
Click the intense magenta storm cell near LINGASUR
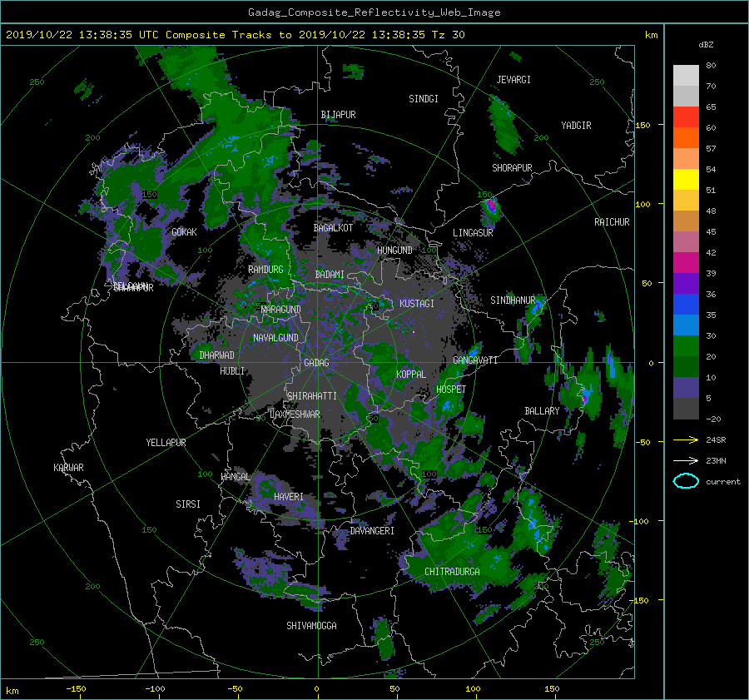490,206
